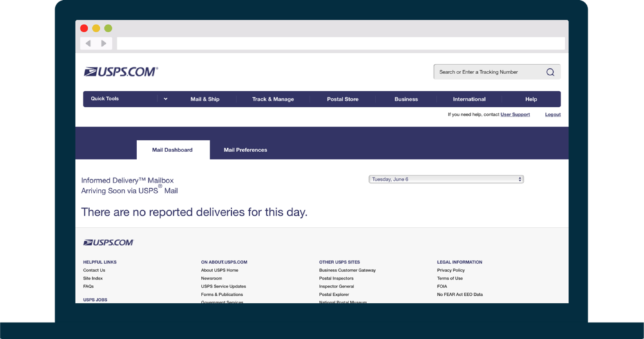Open the Business Customer Gateway link
644x339 pixels.
tap(347, 271)
